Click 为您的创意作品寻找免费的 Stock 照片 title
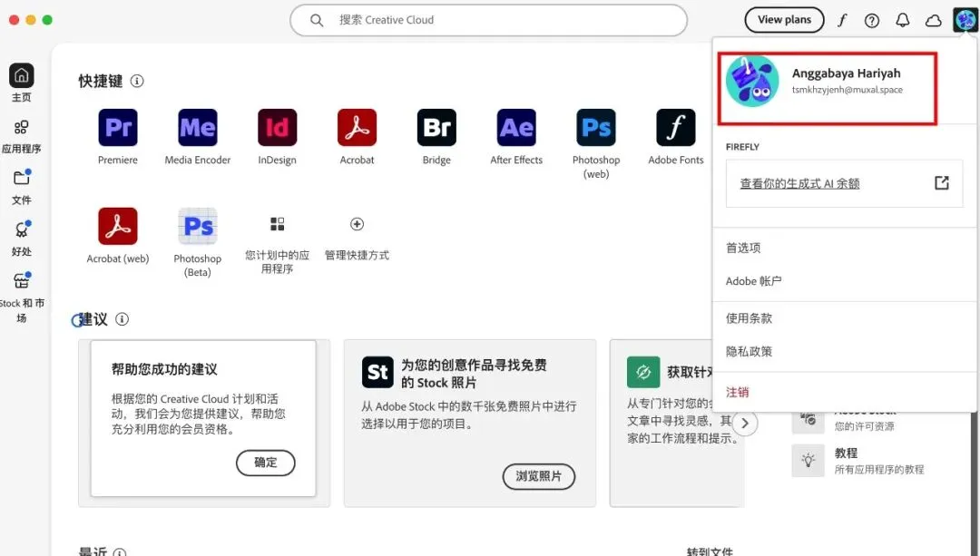Viewport: 980px width, 556px height. tap(474, 374)
